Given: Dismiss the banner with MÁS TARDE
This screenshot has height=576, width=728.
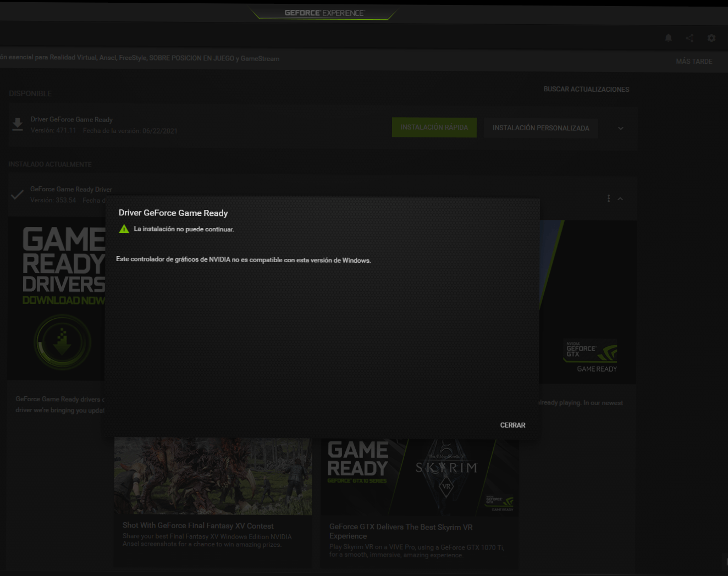Looking at the screenshot, I should 694,62.
